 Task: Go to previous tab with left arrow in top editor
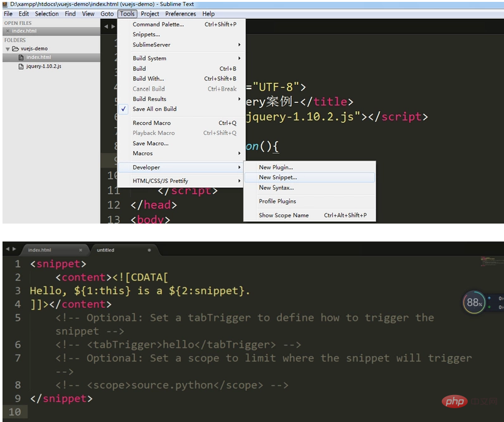click(x=106, y=27)
